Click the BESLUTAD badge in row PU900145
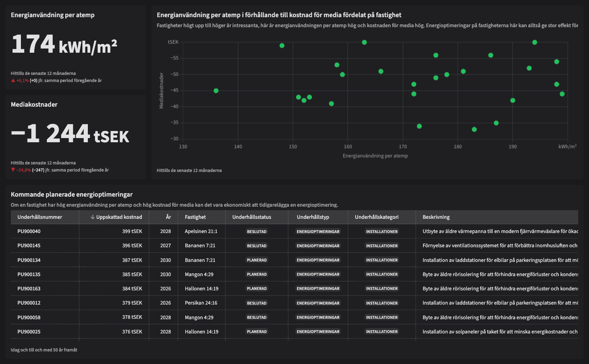The width and height of the screenshot is (589, 364). pos(256,246)
